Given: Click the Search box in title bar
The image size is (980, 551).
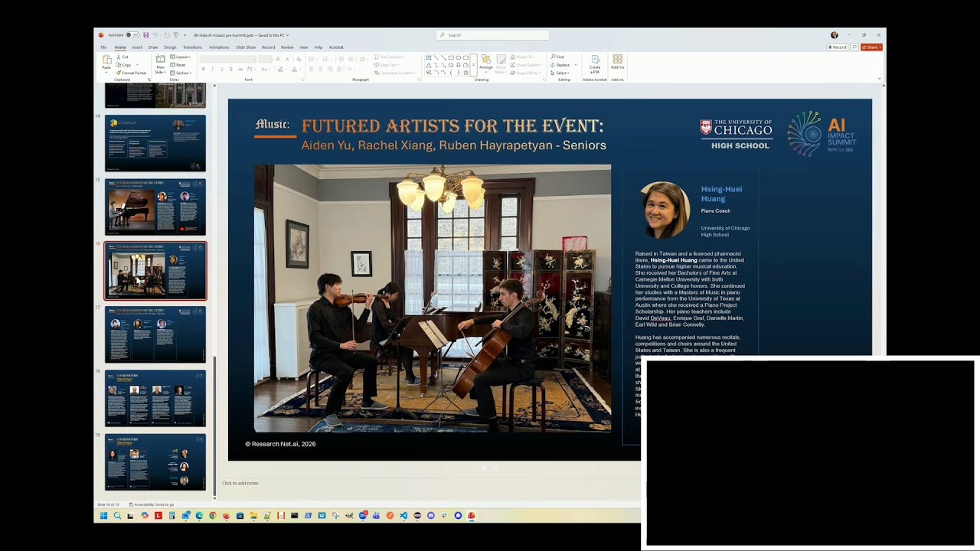Looking at the screenshot, I should click(492, 34).
